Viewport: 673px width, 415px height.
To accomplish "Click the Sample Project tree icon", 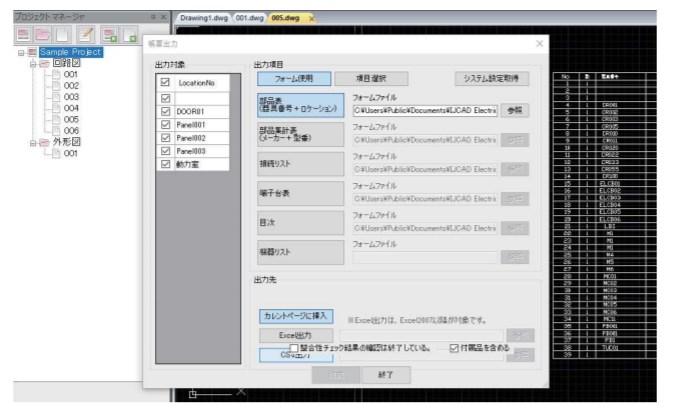I will pos(32,52).
